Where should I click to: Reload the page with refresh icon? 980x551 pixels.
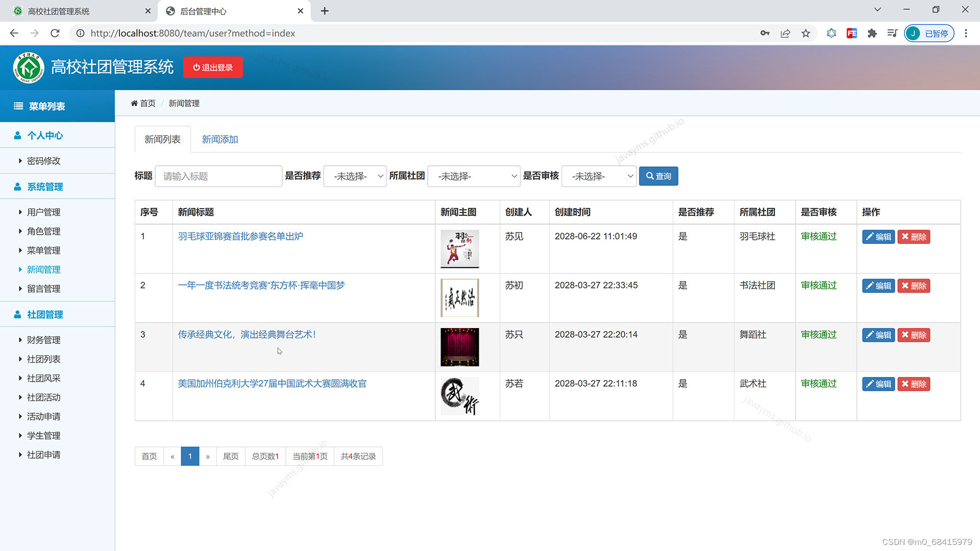click(55, 33)
